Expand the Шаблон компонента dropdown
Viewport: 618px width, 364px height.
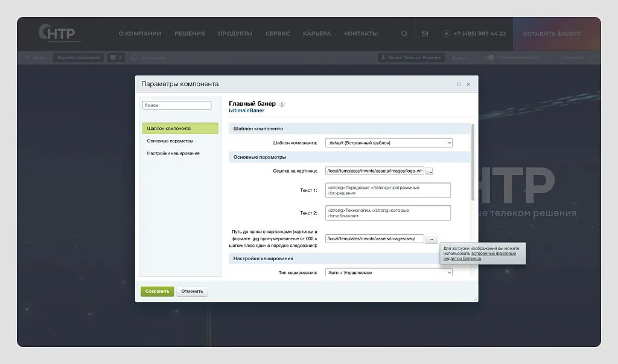389,143
